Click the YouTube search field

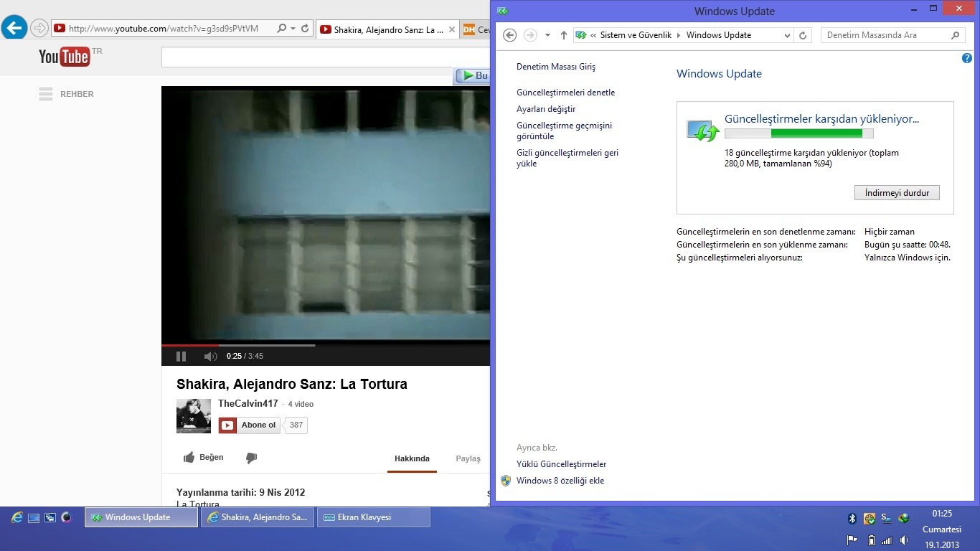(326, 57)
